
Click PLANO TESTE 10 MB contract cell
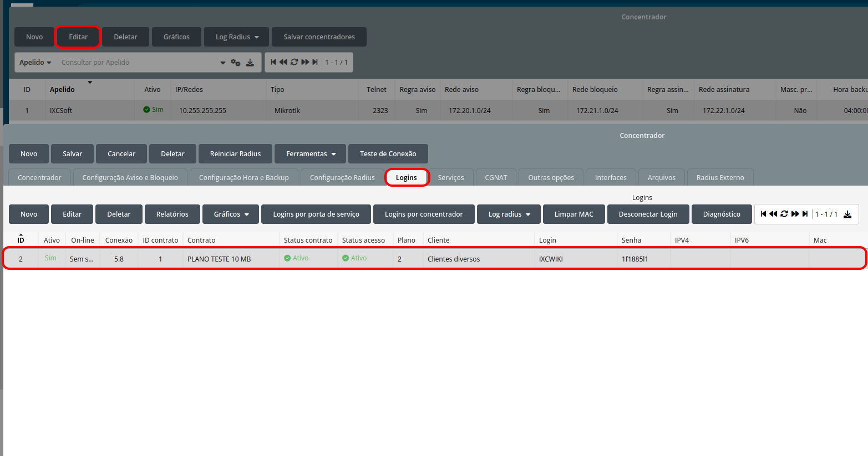(231, 259)
